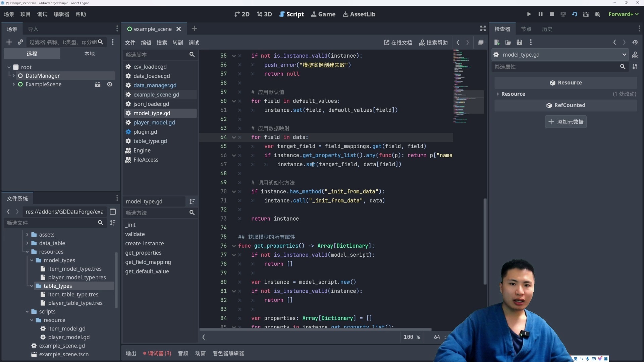Screen dimensions: 644x362
Task: Close the example_scene tab
Action: 179,29
